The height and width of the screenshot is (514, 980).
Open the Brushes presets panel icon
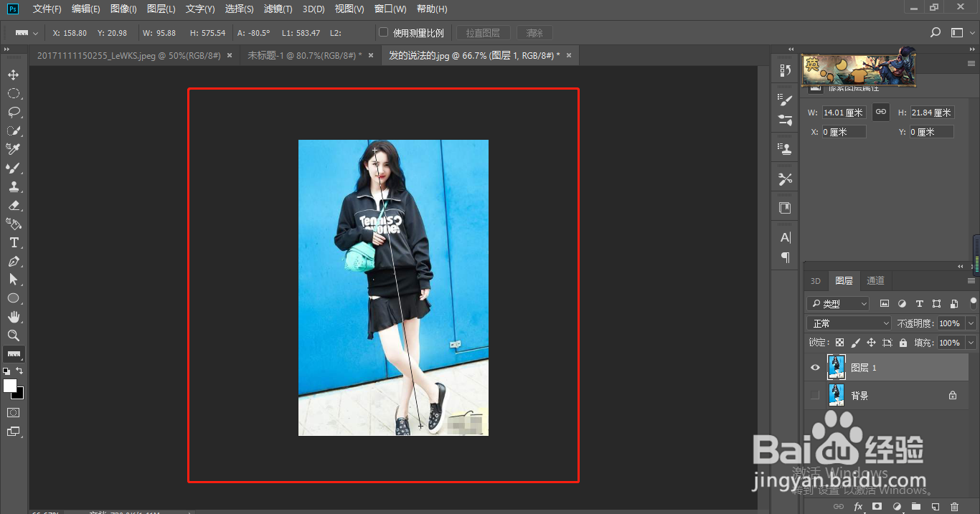[x=785, y=120]
